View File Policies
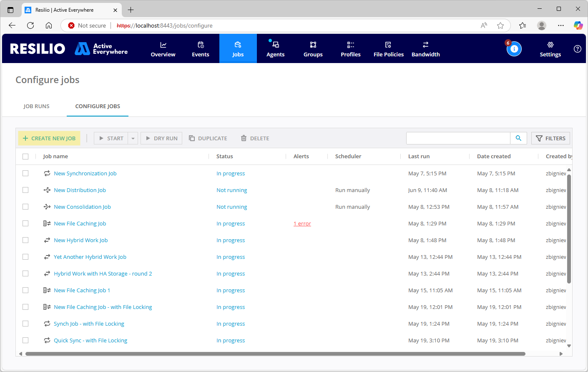Image resolution: width=588 pixels, height=372 pixels. pos(388,48)
